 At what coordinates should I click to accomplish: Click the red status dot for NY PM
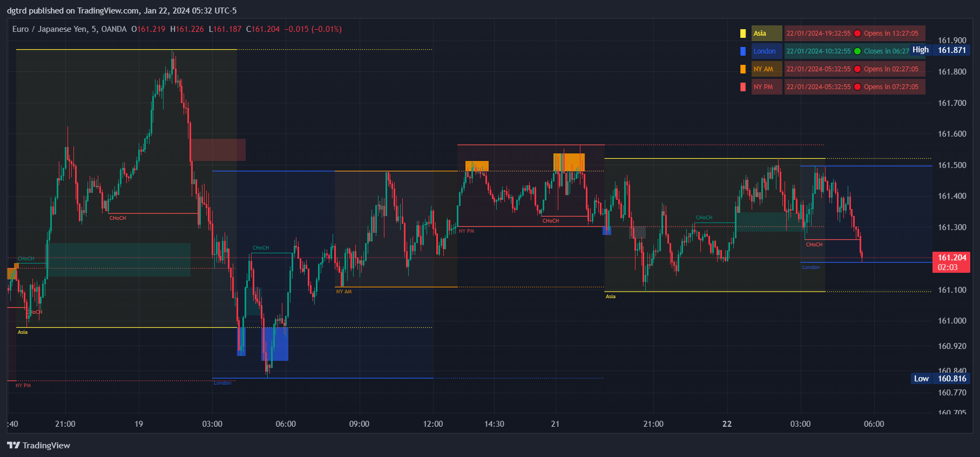pyautogui.click(x=857, y=87)
